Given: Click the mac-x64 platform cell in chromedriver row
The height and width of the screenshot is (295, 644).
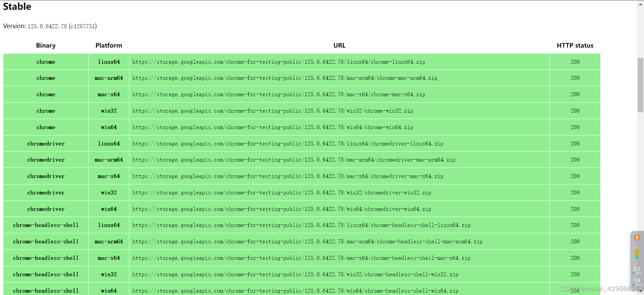Looking at the screenshot, I should point(109,176).
